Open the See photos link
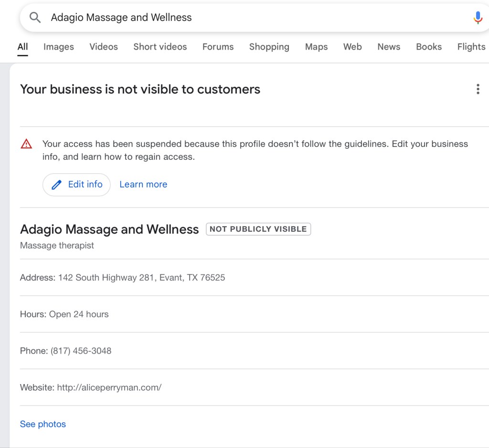This screenshot has height=448, width=489. [x=43, y=424]
